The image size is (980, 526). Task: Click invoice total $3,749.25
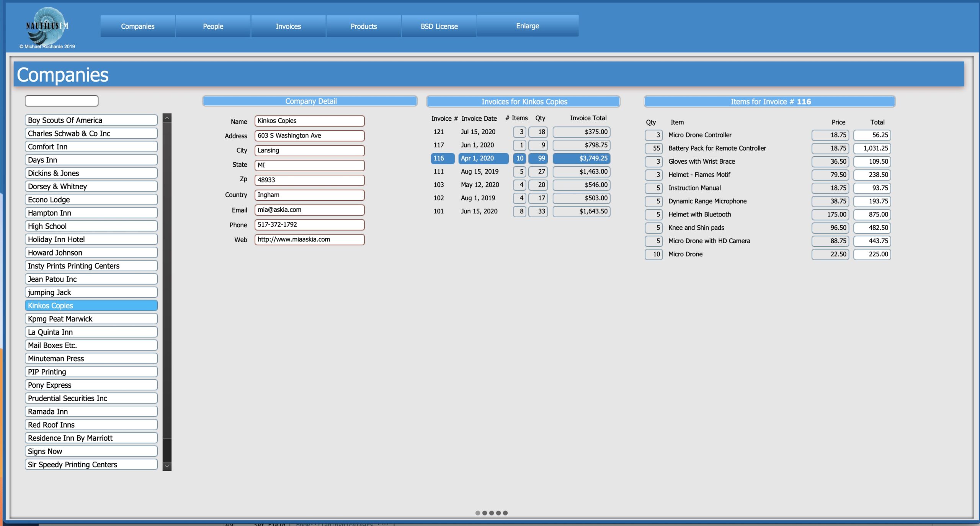pyautogui.click(x=581, y=158)
